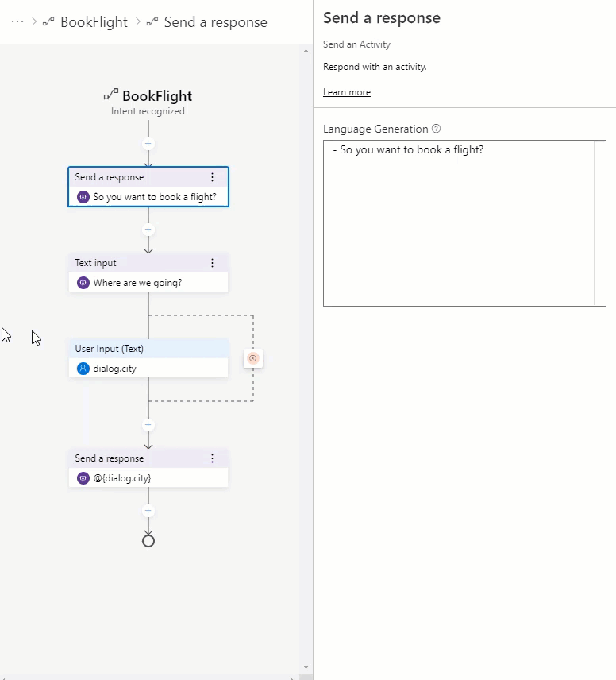The height and width of the screenshot is (680, 616).
Task: Click the Language Generation help icon
Action: pos(436,129)
